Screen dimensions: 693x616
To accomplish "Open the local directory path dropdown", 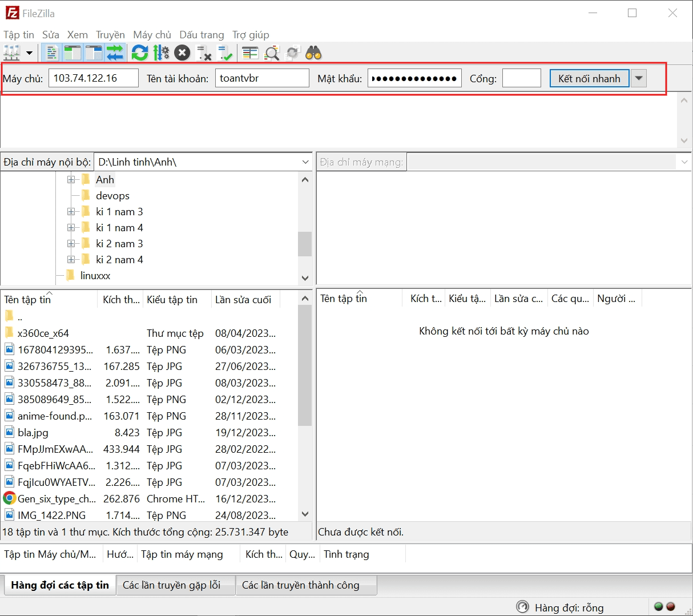I will 305,162.
